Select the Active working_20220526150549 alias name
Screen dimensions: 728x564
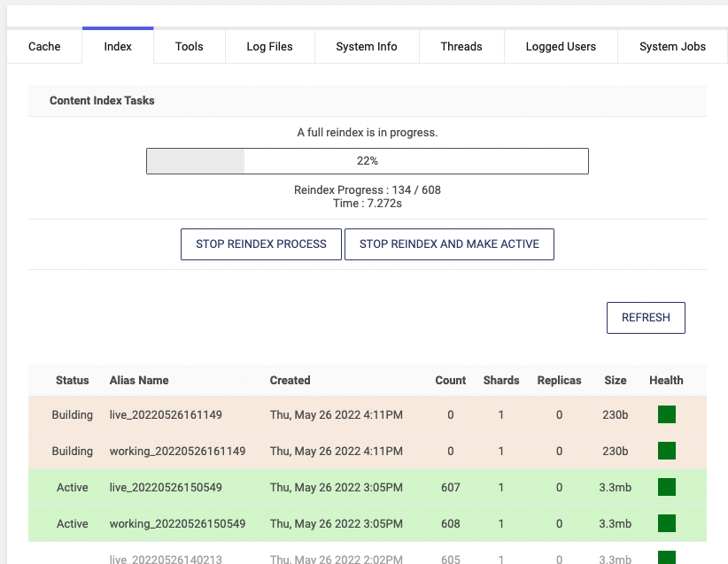[177, 523]
